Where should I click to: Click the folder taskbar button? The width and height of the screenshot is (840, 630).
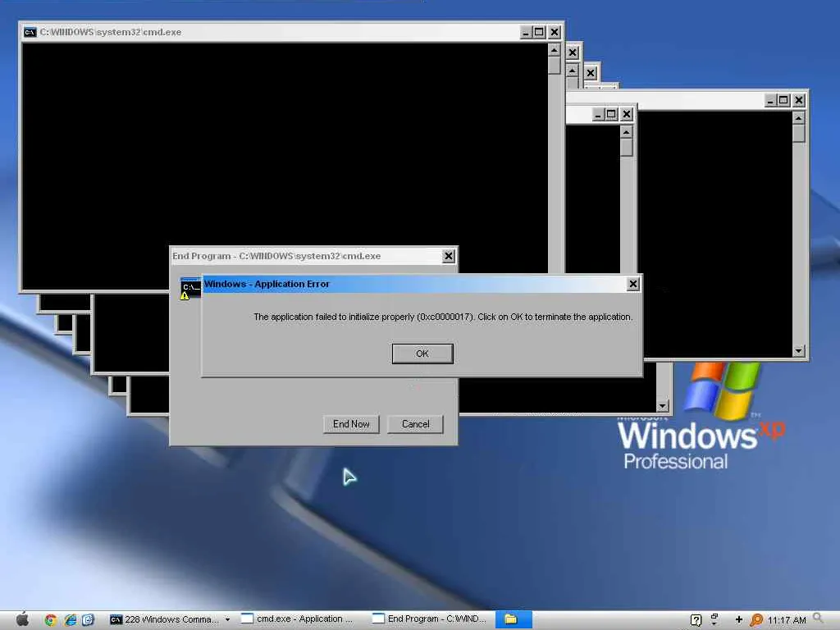click(514, 619)
